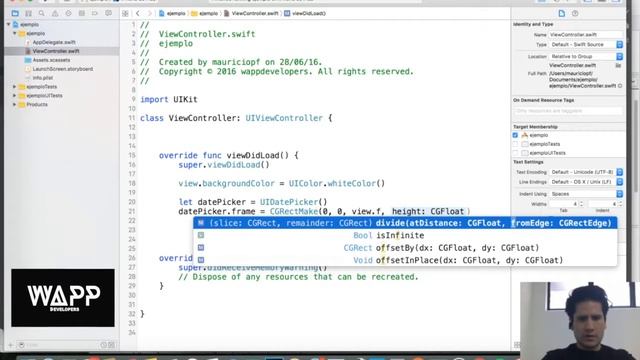
Task: Collapse the ejemplo project root
Action: pyautogui.click(x=9, y=24)
